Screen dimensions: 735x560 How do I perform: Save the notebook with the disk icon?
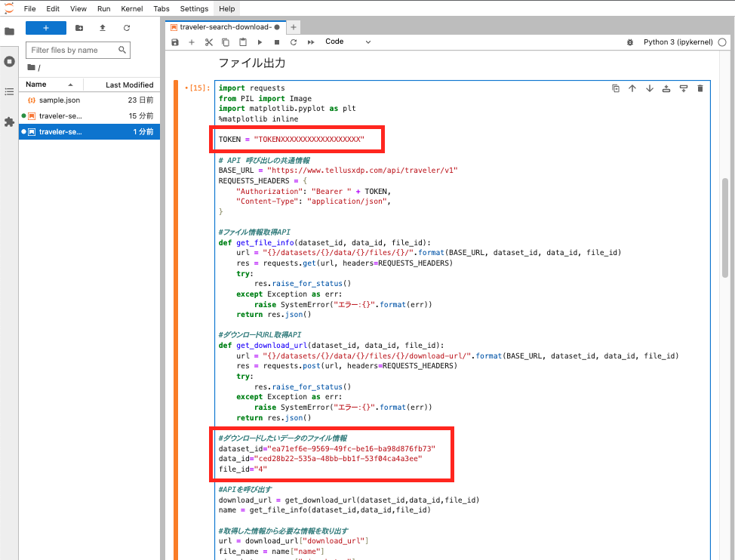tap(175, 42)
